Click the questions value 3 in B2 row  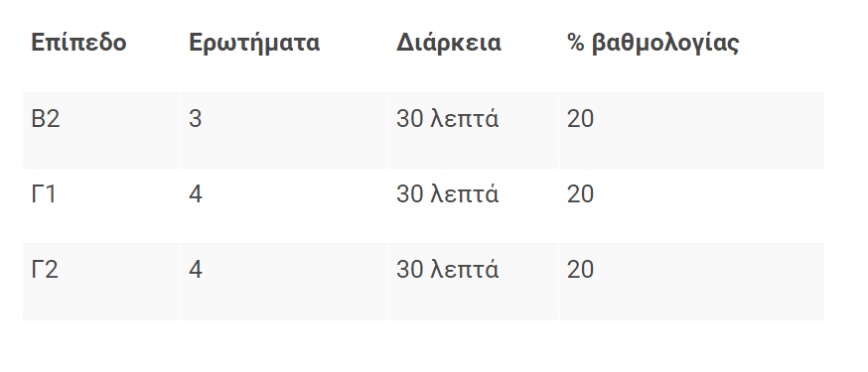pyautogui.click(x=195, y=119)
